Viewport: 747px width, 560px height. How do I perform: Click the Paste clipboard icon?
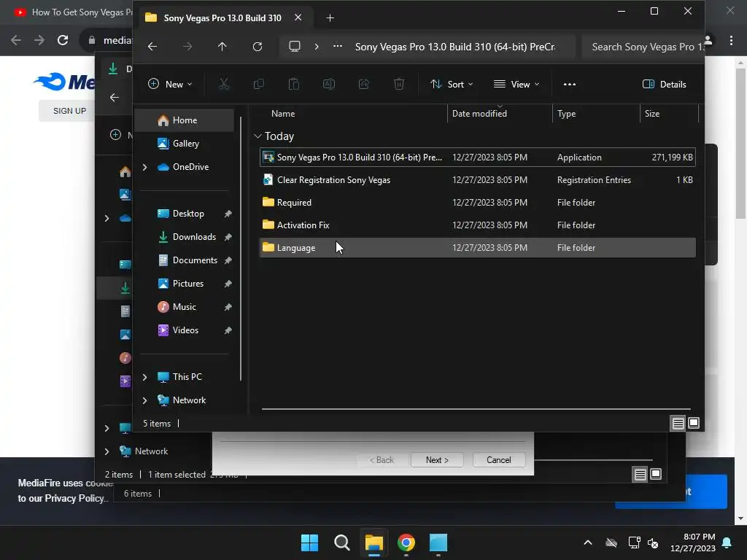pyautogui.click(x=294, y=85)
